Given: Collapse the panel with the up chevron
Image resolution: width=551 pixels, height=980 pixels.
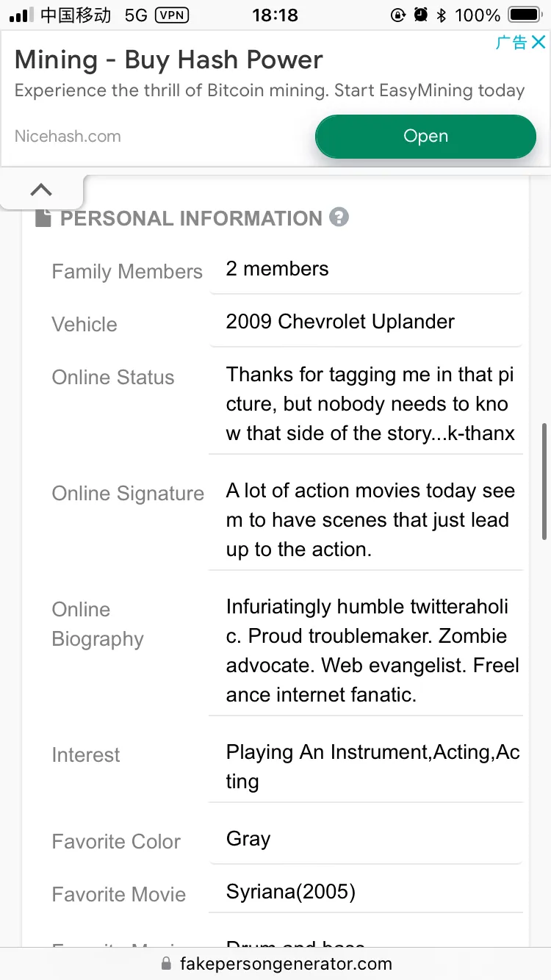Looking at the screenshot, I should pos(41,190).
